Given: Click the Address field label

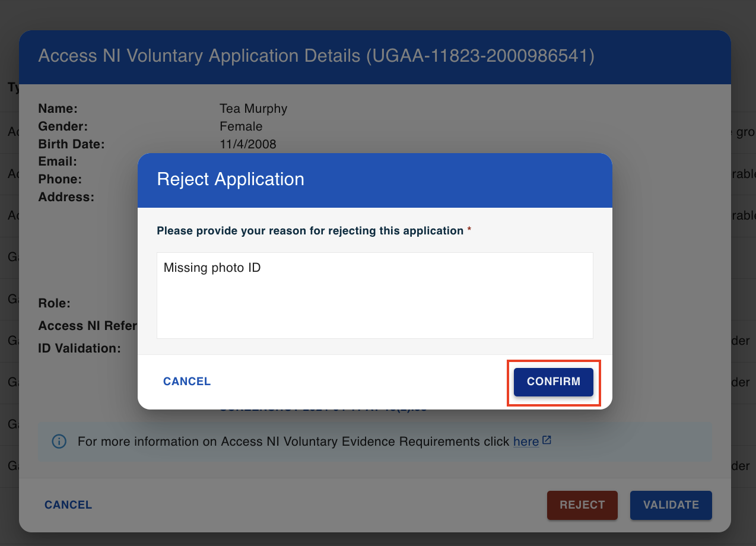Looking at the screenshot, I should [66, 197].
